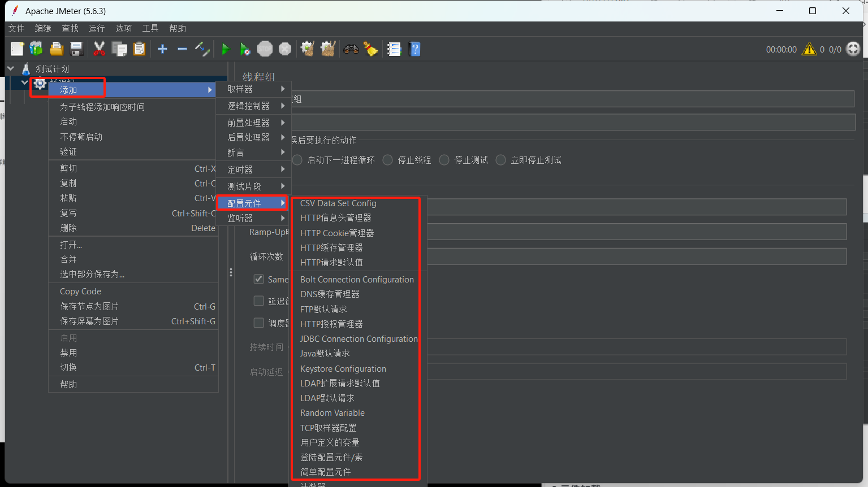Start the test with green play icon
Image resolution: width=868 pixels, height=487 pixels.
(x=225, y=49)
